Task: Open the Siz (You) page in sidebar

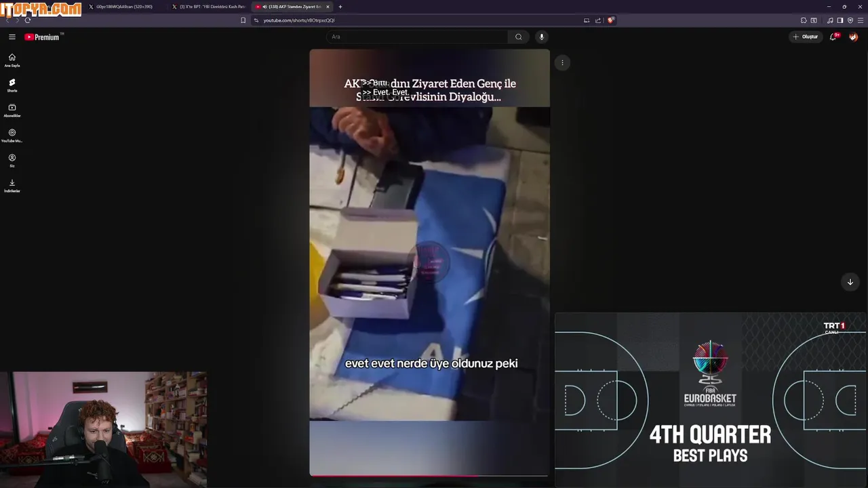Action: 12,161
